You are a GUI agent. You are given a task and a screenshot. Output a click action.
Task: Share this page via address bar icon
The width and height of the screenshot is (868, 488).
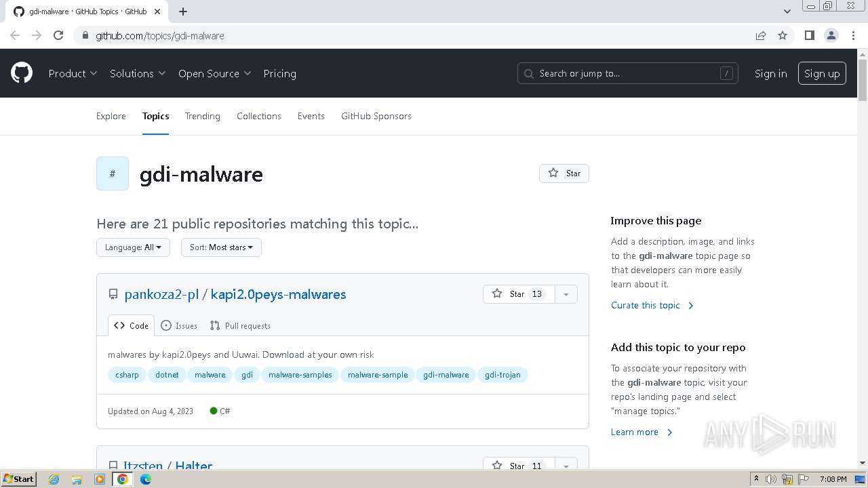[761, 35]
